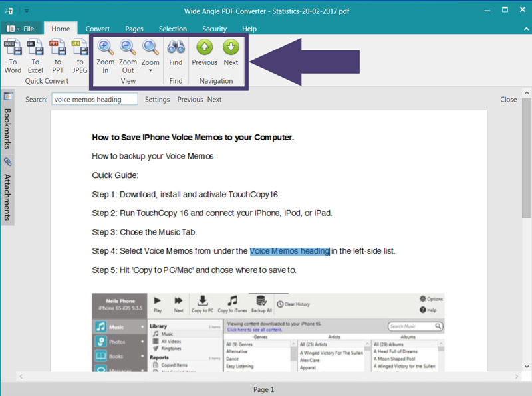Click the vertical scrollbar thumb

(x=526, y=158)
